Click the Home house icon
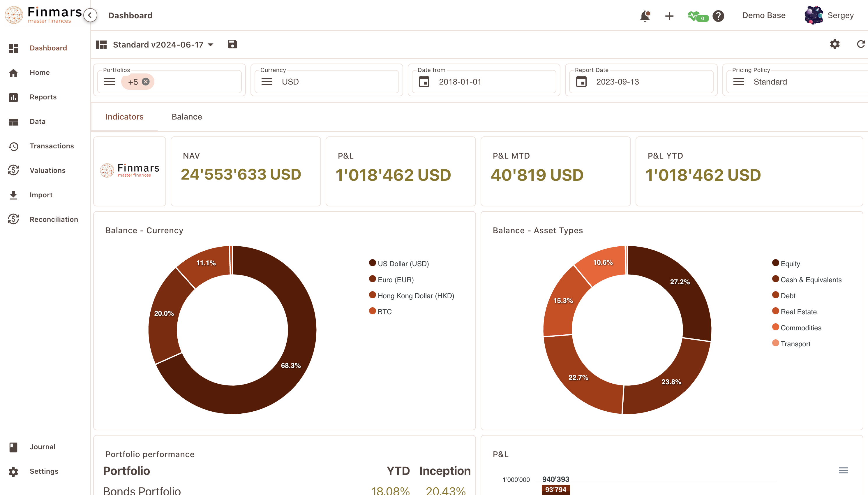868x495 pixels. [13, 73]
